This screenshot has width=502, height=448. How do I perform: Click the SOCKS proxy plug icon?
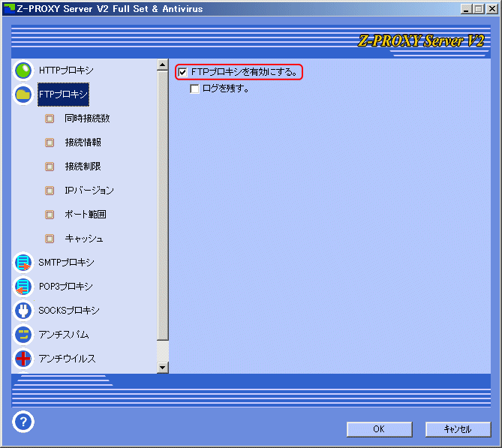tap(23, 311)
